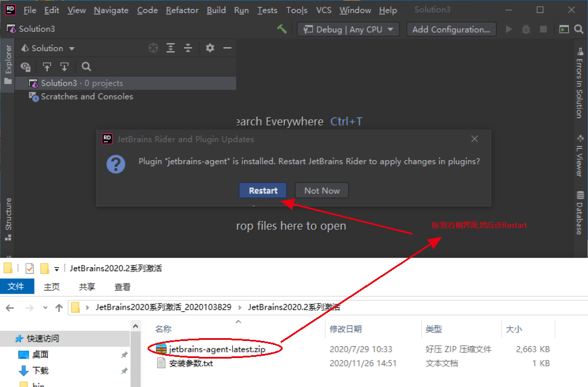Open the IL Viewer side tab
The image size is (588, 387).
click(579, 155)
